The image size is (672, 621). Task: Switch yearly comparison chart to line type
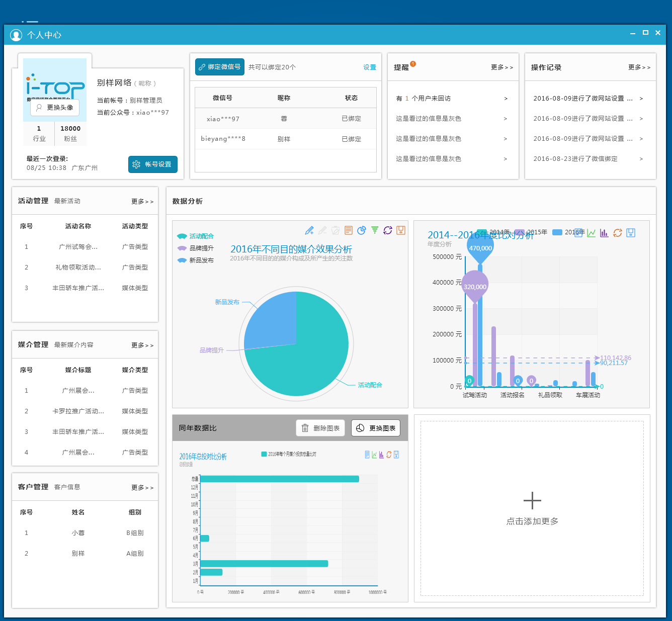tap(592, 233)
